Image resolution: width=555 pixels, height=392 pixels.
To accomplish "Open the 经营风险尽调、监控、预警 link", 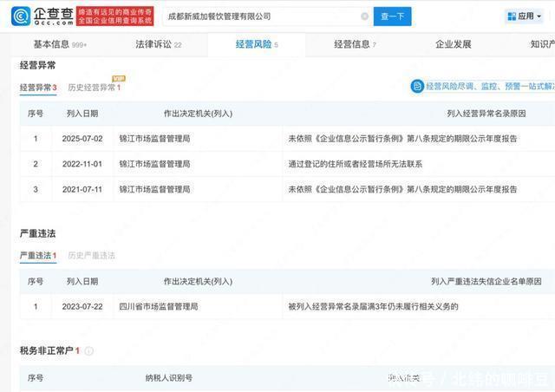I will click(x=490, y=87).
